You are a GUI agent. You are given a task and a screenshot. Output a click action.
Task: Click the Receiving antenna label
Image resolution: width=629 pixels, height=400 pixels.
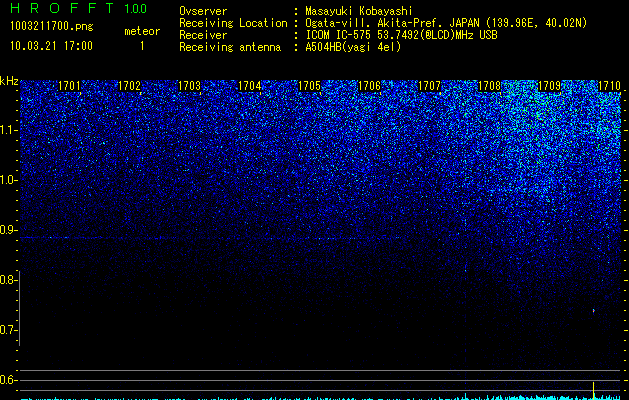(230, 47)
